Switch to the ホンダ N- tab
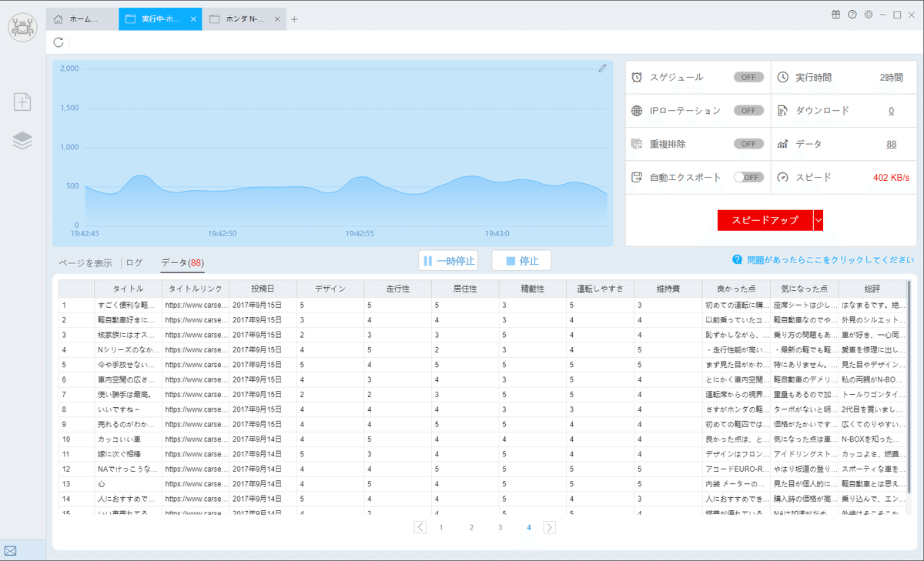Image resolution: width=924 pixels, height=561 pixels. pyautogui.click(x=245, y=19)
